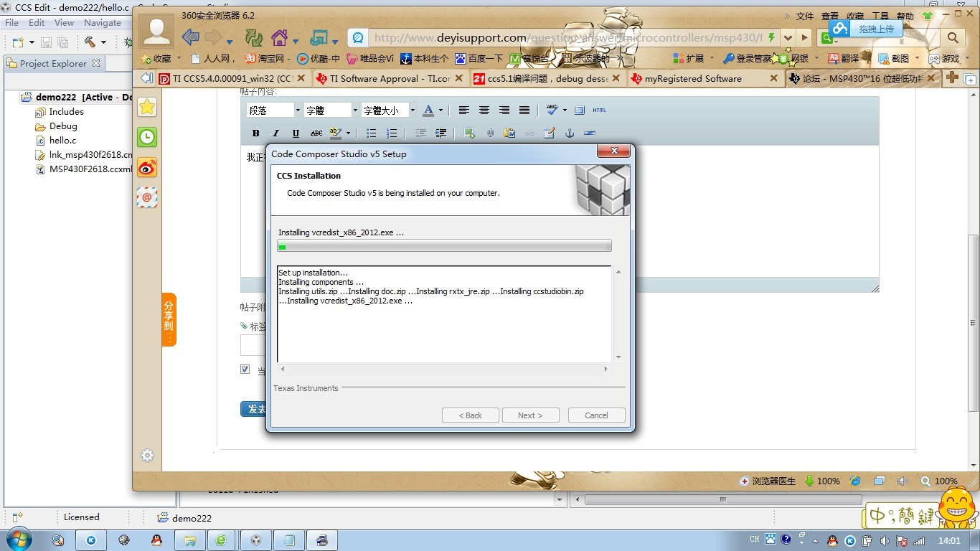980x551 pixels.
Task: Refresh the page in 360 browser
Action: (x=254, y=37)
